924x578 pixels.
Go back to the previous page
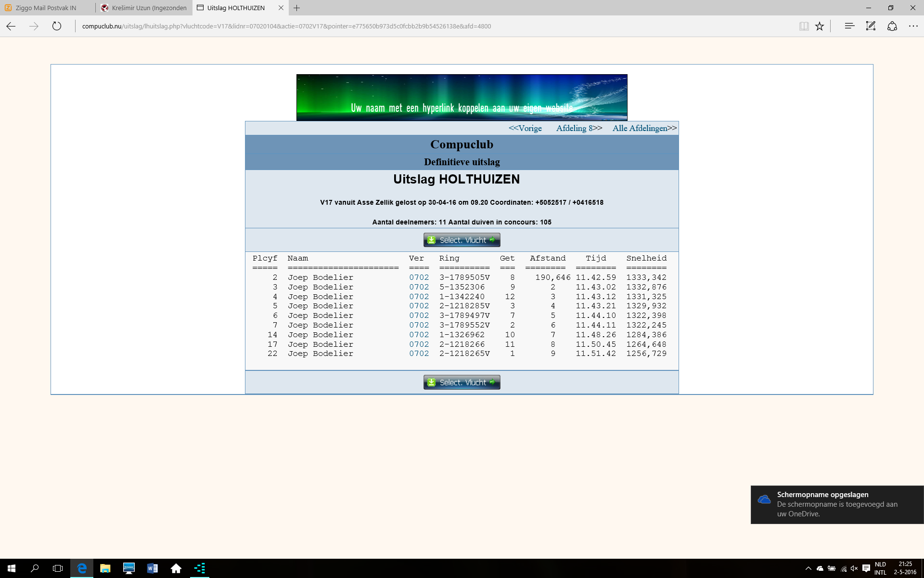tap(11, 26)
